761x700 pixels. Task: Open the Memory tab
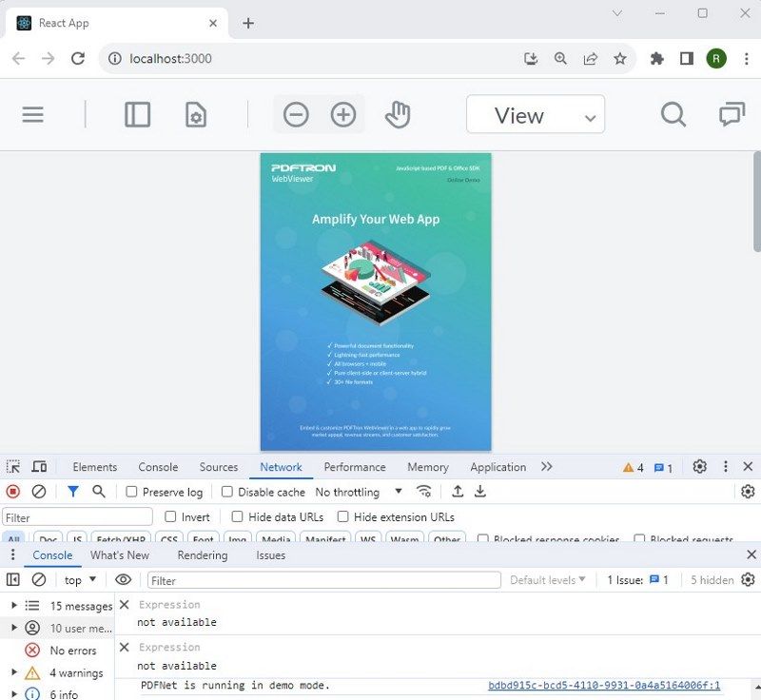(x=427, y=467)
